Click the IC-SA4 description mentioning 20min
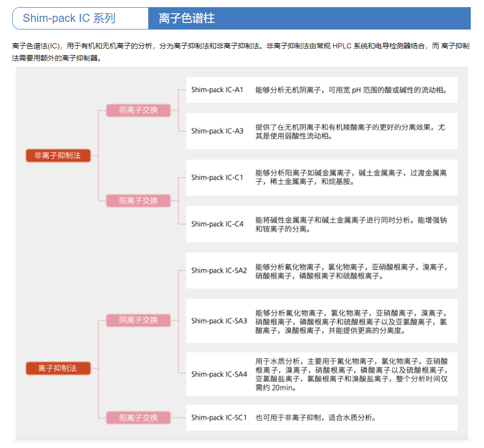This screenshot has height=448, width=484. pos(351,375)
